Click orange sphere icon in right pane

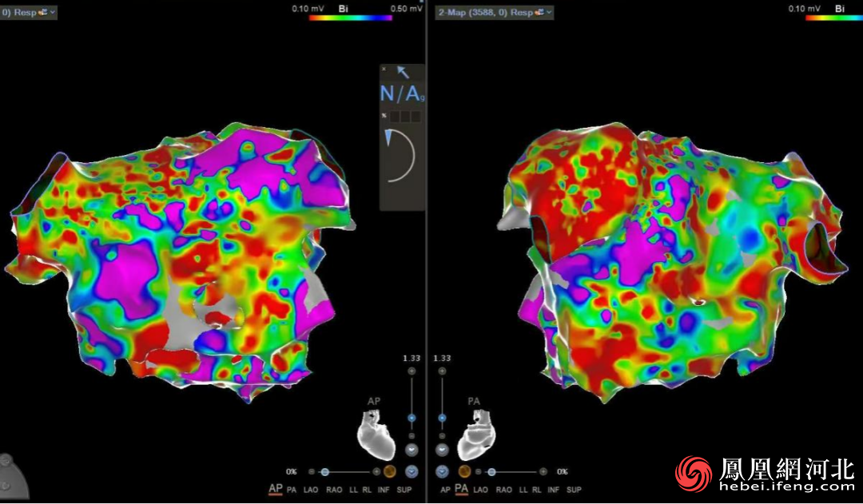coord(464,471)
